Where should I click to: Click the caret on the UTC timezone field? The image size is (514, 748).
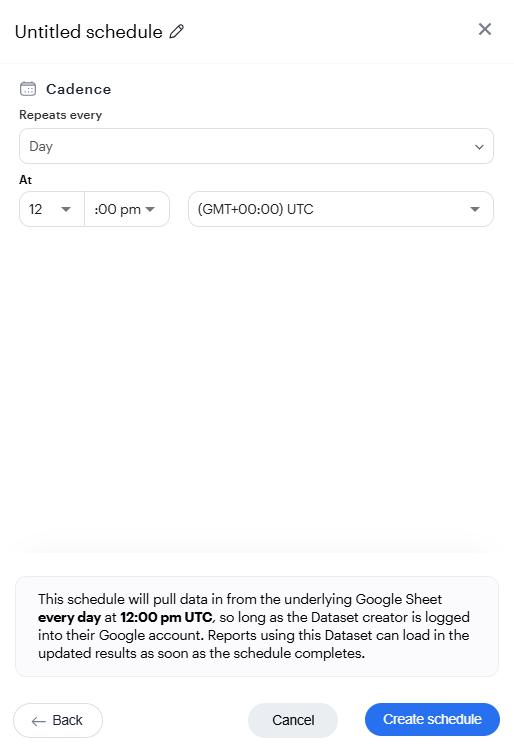(474, 209)
